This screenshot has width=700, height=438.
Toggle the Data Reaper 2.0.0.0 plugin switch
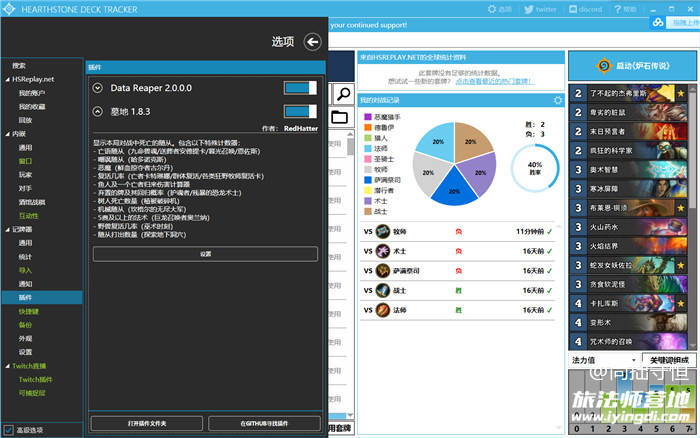tap(300, 88)
